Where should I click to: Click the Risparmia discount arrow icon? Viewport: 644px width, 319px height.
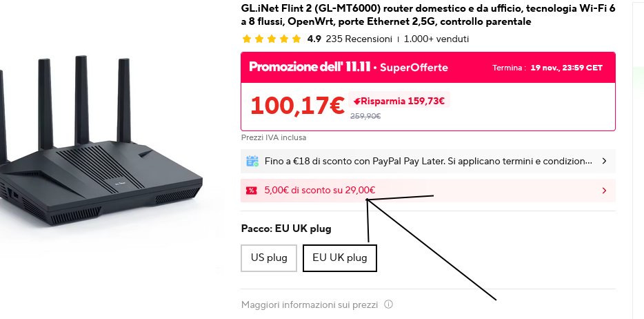point(357,101)
